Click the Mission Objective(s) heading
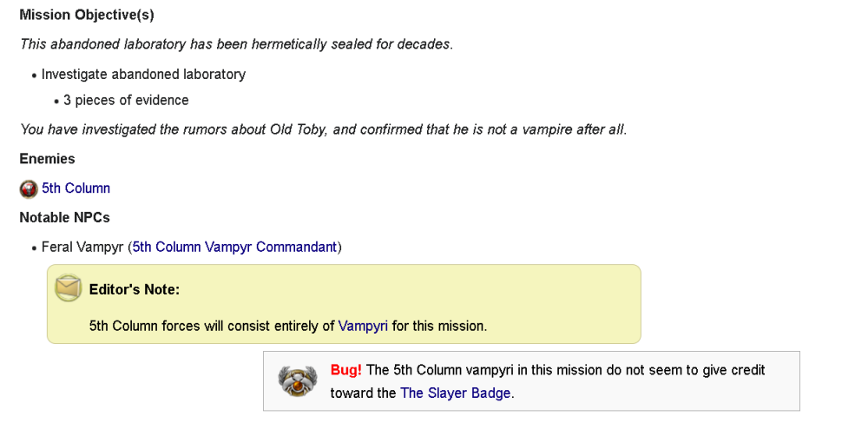 [x=87, y=16]
